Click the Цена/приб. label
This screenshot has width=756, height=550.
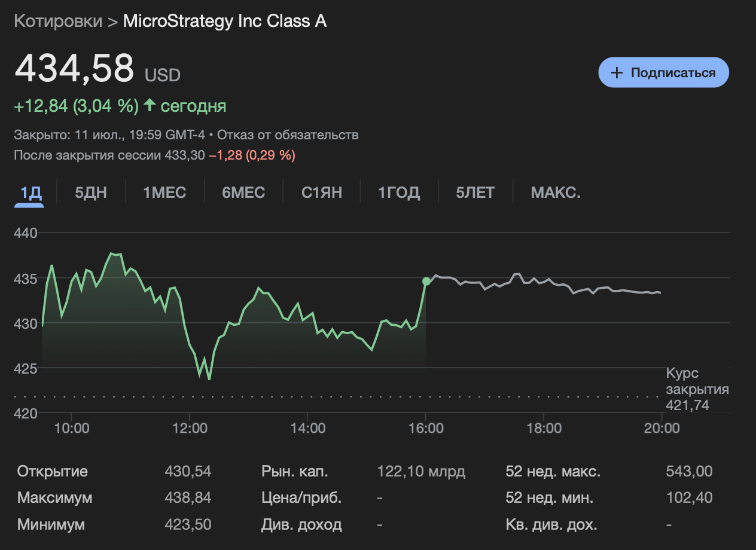click(x=301, y=497)
